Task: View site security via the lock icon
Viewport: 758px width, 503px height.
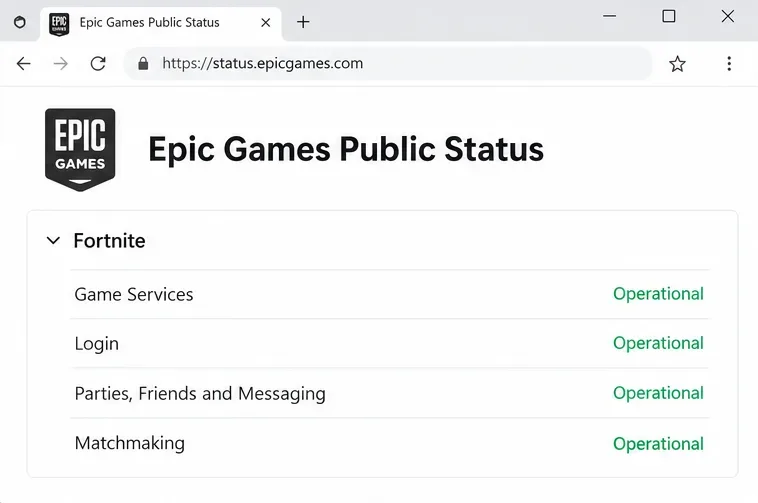Action: click(x=143, y=64)
